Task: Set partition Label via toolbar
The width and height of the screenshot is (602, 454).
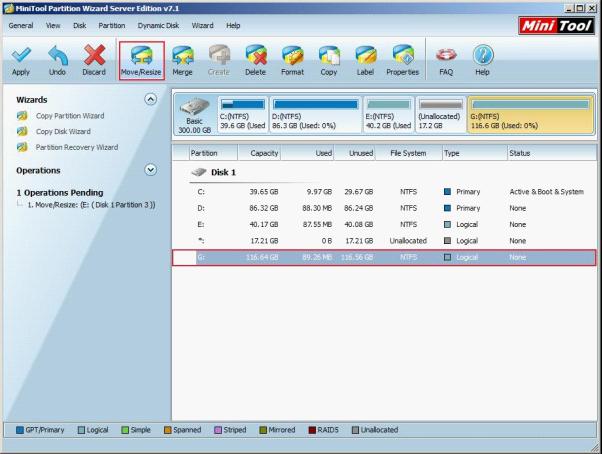Action: [365, 61]
